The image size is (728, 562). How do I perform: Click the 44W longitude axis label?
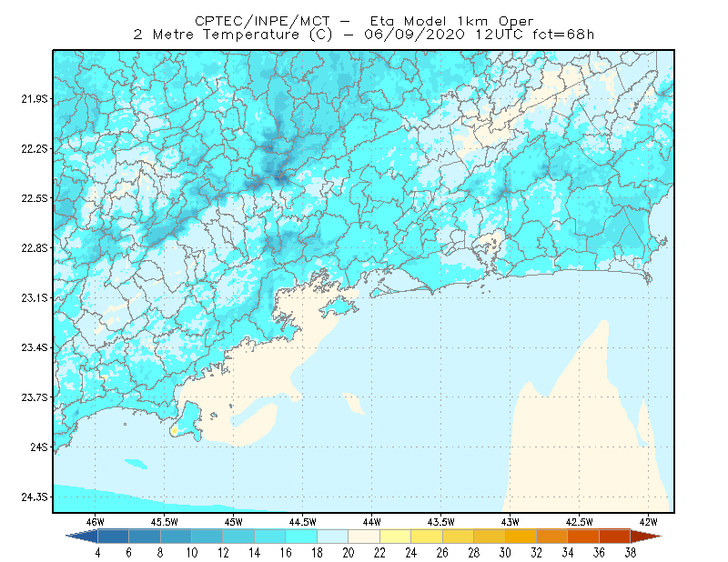[371, 522]
